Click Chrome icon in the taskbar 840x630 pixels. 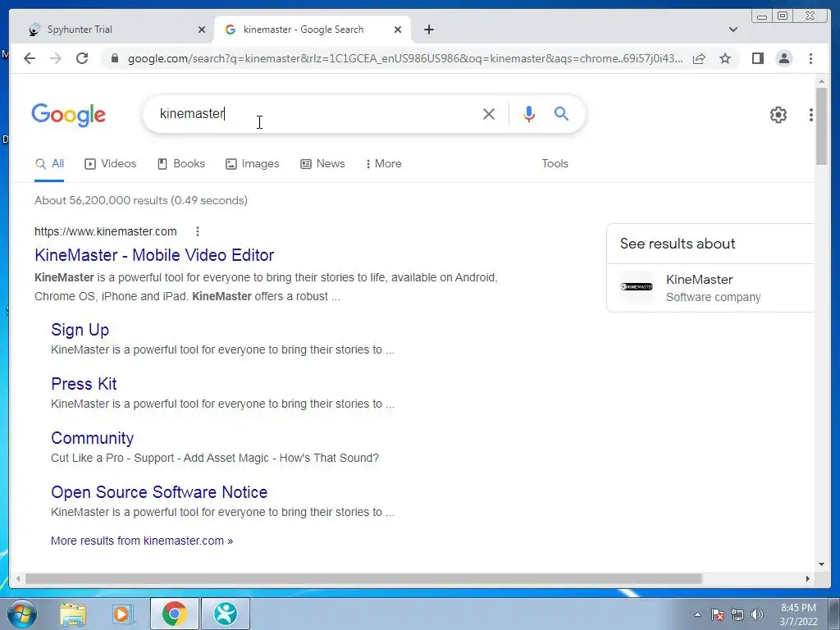point(174,614)
